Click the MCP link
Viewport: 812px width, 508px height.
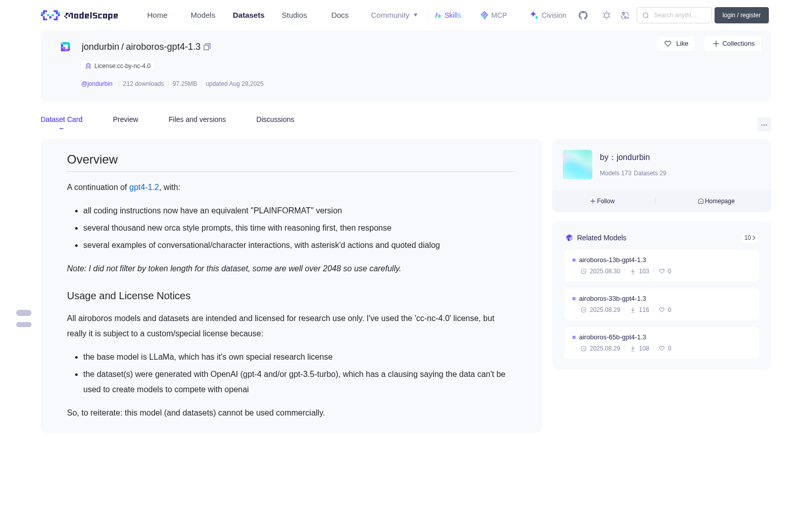(499, 15)
